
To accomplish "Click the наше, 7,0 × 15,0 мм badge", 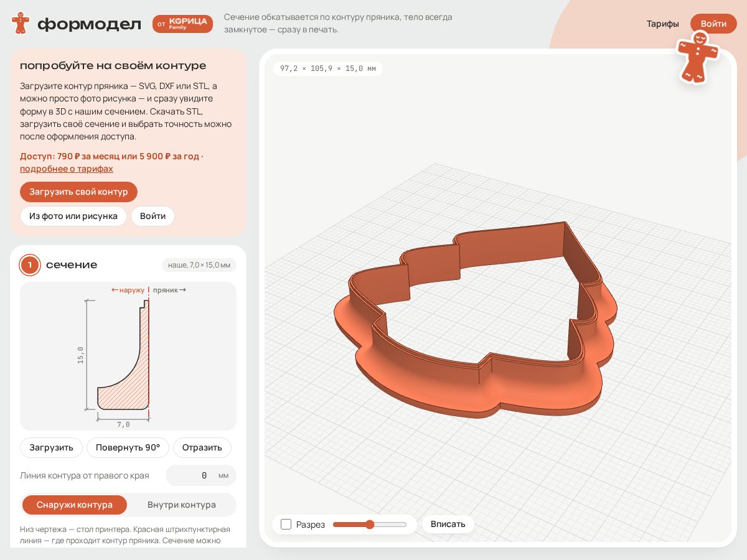I will [199, 265].
